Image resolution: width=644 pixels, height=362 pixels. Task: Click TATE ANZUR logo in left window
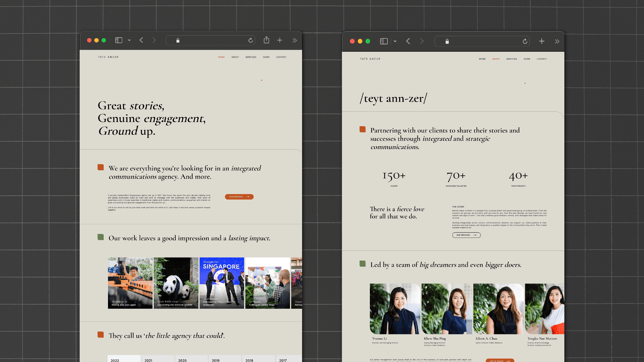click(x=108, y=57)
